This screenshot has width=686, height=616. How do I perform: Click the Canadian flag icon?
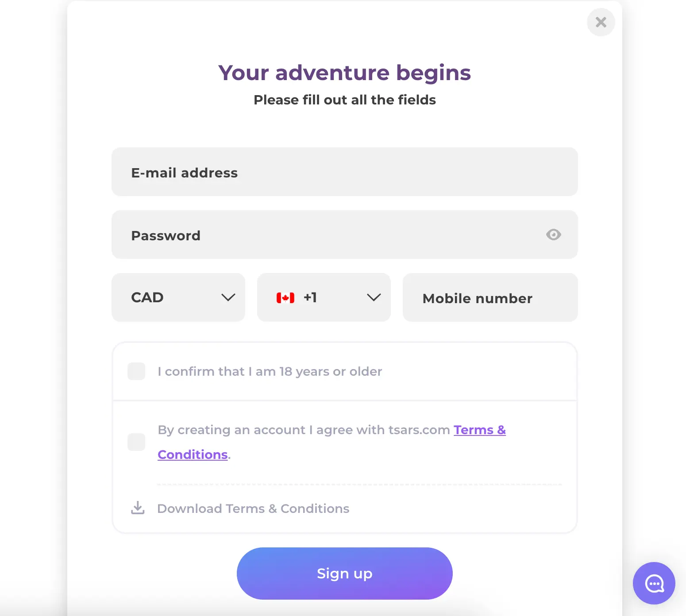pyautogui.click(x=285, y=298)
